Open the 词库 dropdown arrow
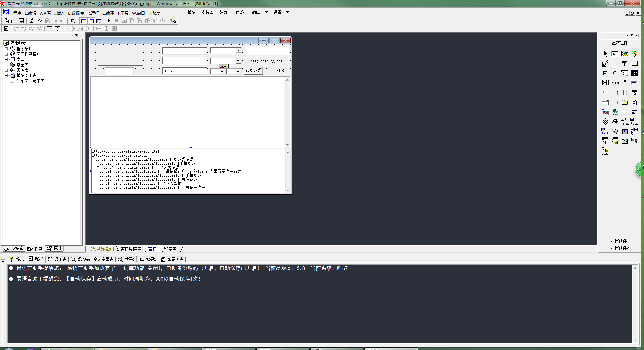Image resolution: width=644 pixels, height=350 pixels. [266, 12]
